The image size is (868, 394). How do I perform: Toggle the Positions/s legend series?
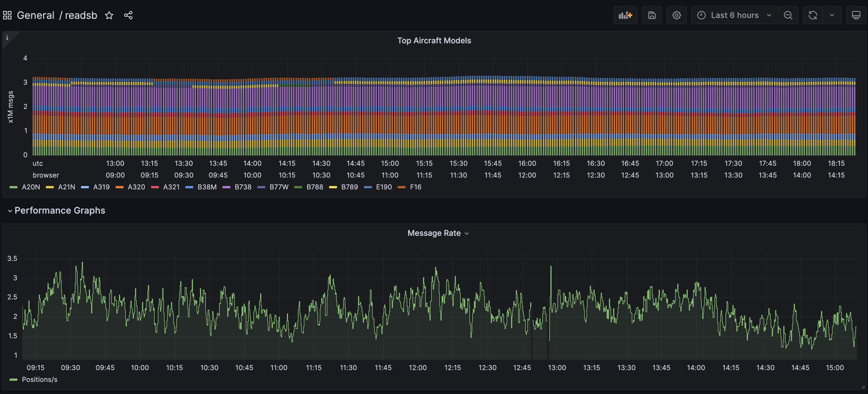click(39, 380)
